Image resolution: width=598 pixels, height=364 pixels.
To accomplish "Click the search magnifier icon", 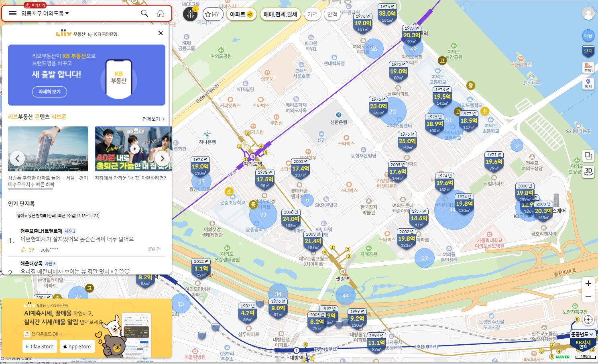I will point(144,13).
